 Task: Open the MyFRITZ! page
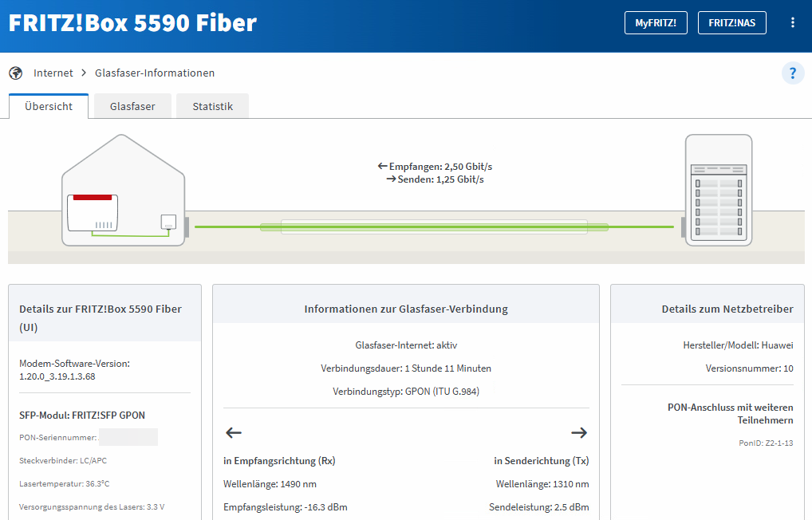(656, 23)
